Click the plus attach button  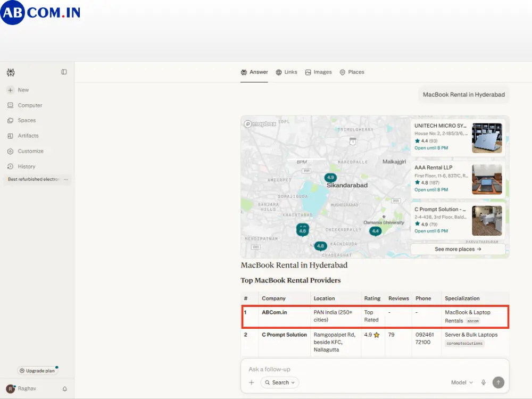coord(252,383)
